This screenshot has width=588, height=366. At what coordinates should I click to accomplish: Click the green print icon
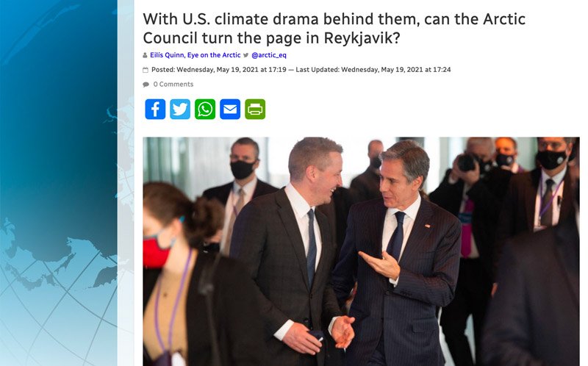pyautogui.click(x=255, y=109)
